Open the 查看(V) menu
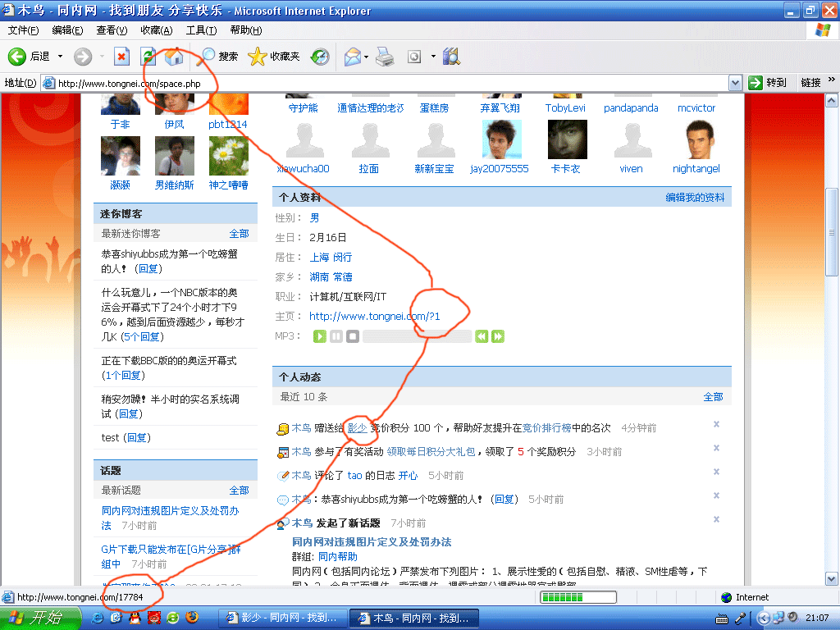This screenshot has width=840, height=630. point(112,30)
